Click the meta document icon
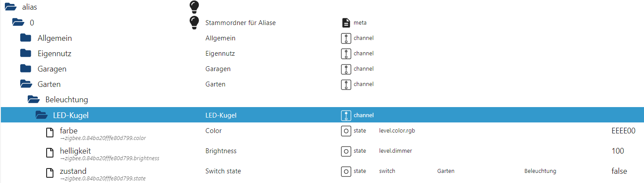This screenshot has width=644, height=183. pos(346,23)
